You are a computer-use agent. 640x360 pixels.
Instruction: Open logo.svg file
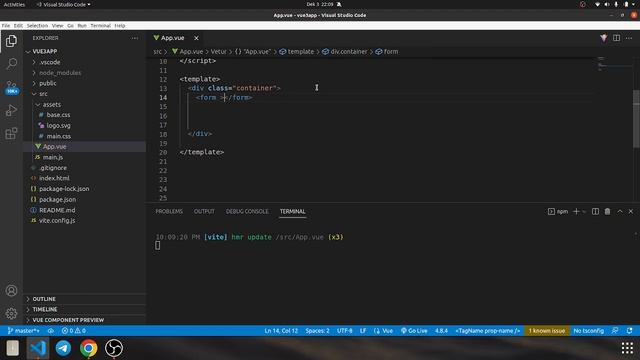(x=85, y=126)
